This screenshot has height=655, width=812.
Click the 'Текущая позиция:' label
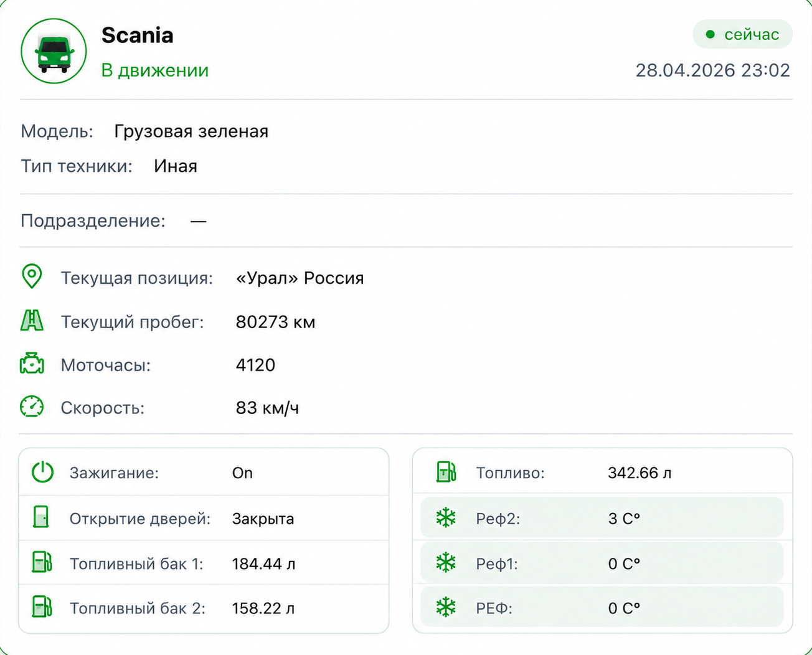coord(137,278)
